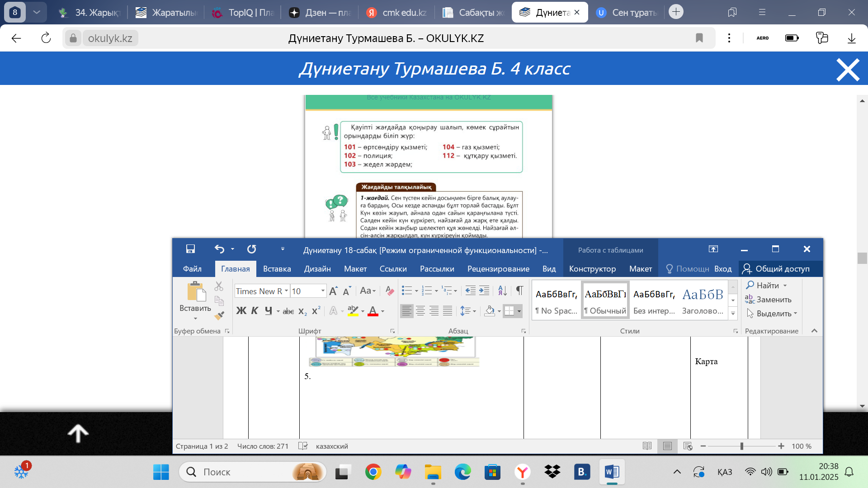Click the Save icon in Word
Screen dimensions: 868x488
190,249
